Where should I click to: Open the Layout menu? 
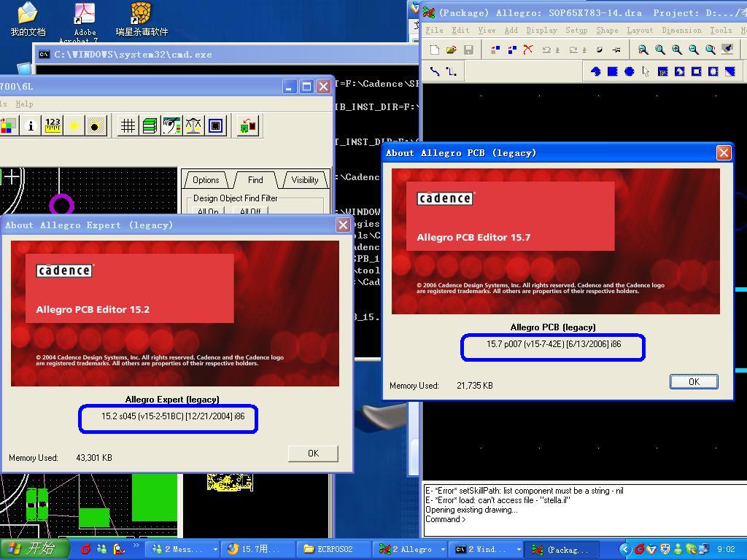pyautogui.click(x=639, y=30)
